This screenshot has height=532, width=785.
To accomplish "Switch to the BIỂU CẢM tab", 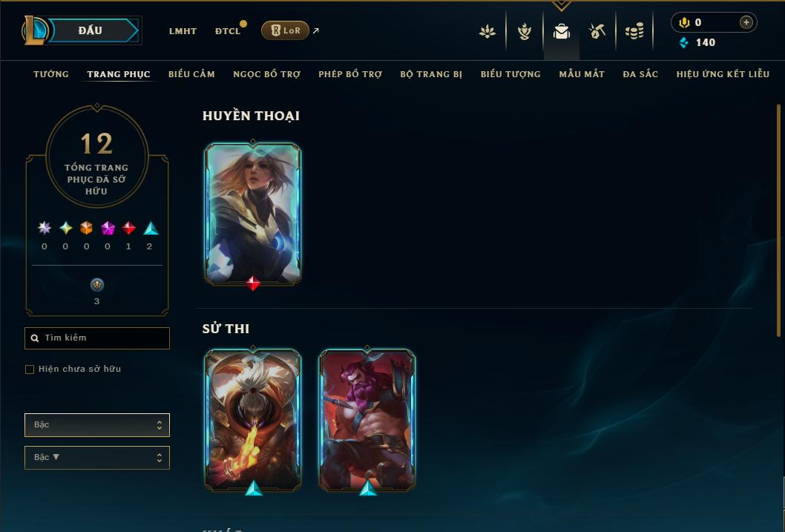I will pos(191,74).
